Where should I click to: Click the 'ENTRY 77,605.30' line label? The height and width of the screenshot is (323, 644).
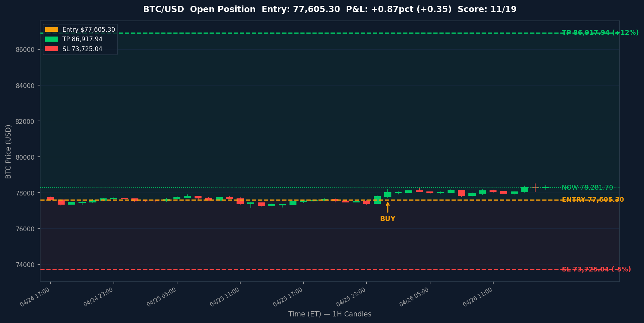tap(593, 199)
